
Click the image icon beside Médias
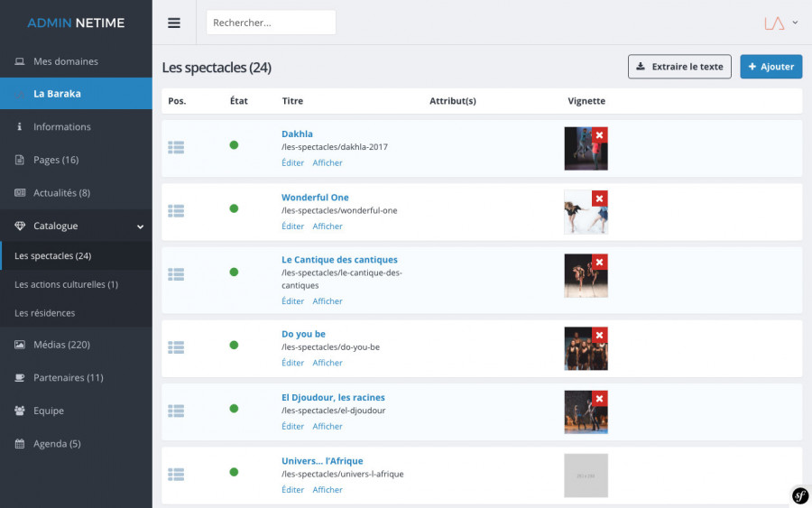pos(20,345)
